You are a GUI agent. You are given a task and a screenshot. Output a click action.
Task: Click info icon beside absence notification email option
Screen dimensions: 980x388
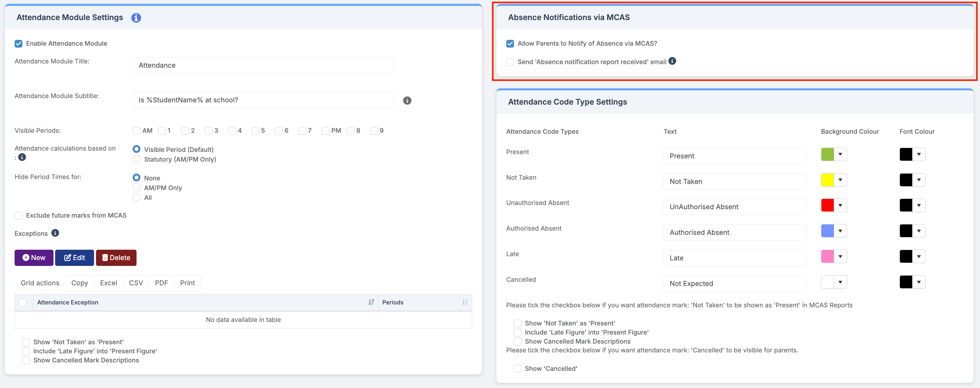[672, 61]
